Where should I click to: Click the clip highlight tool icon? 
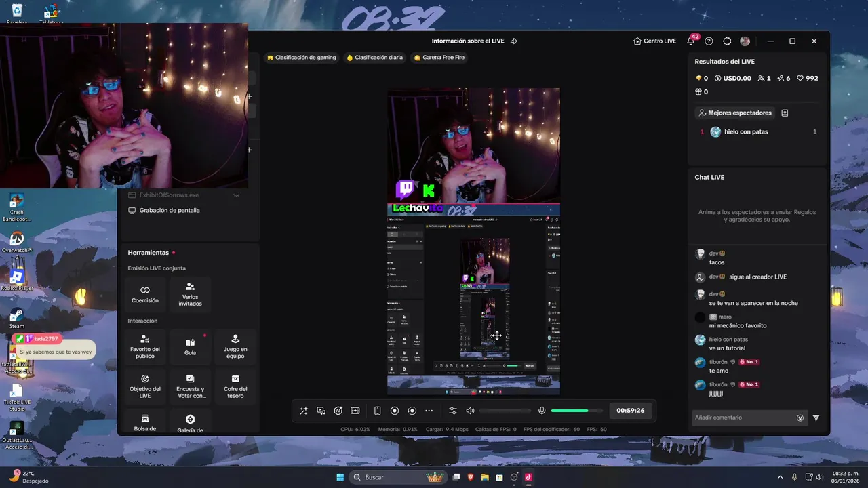355,411
